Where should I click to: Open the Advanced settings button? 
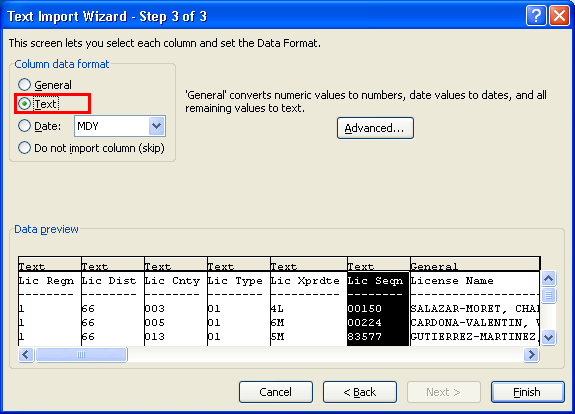click(375, 128)
